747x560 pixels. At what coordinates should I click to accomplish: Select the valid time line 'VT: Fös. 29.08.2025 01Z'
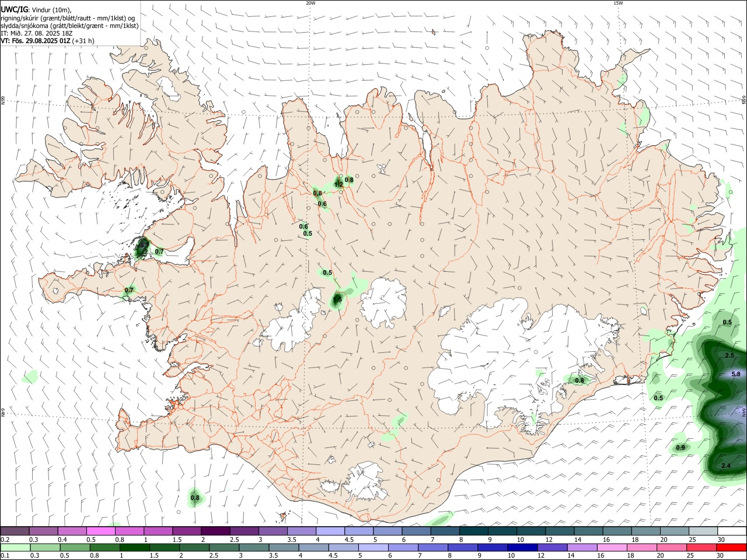coord(36,41)
